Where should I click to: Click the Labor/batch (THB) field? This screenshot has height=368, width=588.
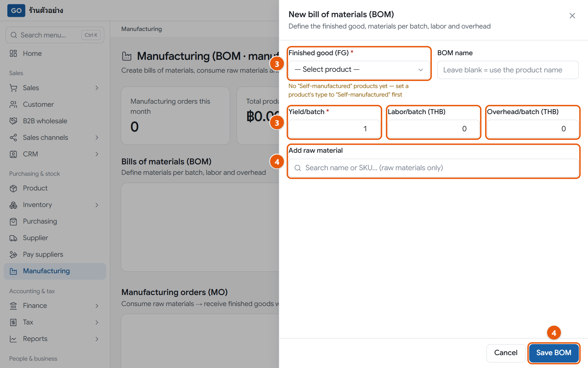pos(433,129)
